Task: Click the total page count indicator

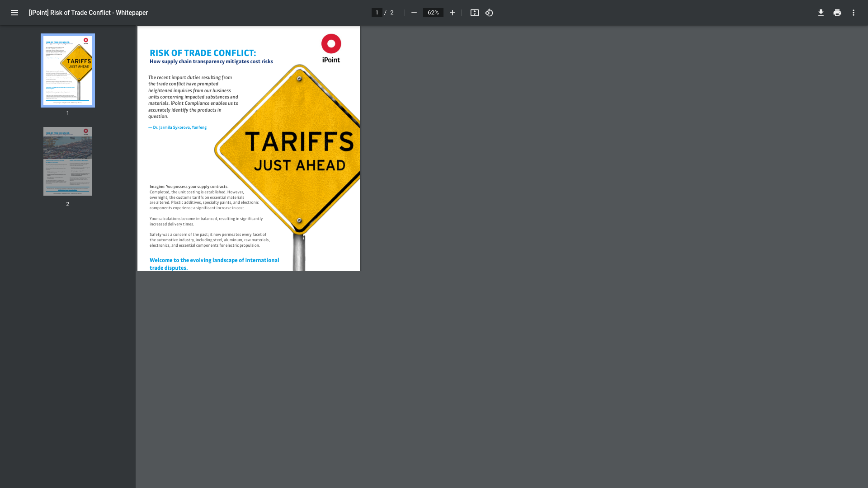Action: coord(392,13)
